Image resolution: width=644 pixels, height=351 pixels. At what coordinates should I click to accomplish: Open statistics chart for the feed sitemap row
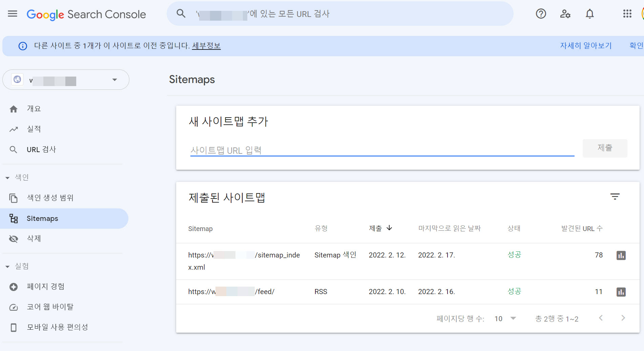pyautogui.click(x=621, y=291)
